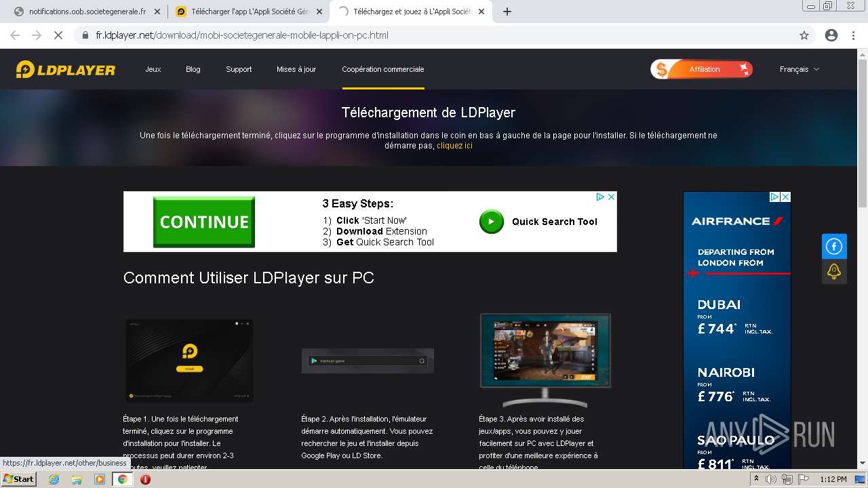The image size is (868, 488).
Task: Open the Blog menu item
Action: [x=193, y=69]
